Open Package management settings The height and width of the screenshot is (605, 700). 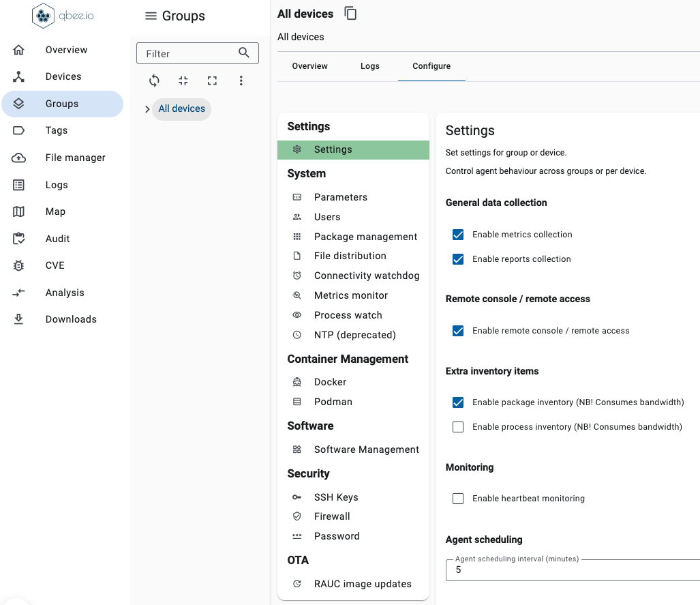(x=365, y=237)
